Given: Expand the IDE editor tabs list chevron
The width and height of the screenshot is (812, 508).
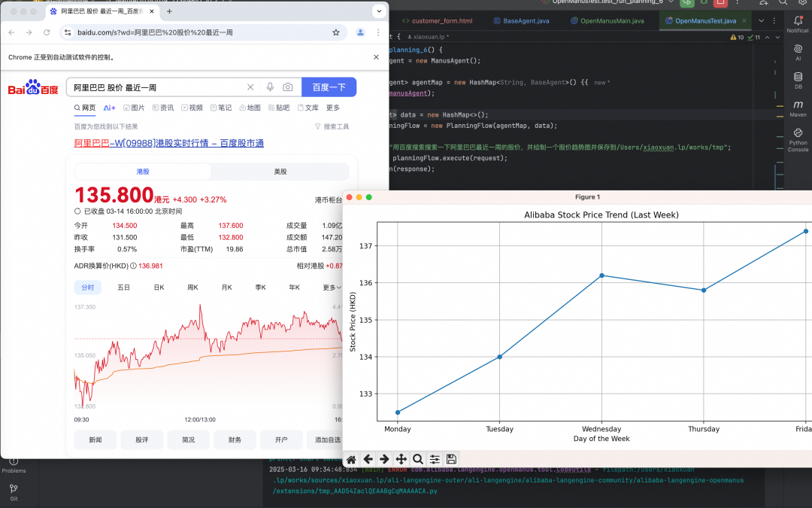Looking at the screenshot, I should 761,21.
